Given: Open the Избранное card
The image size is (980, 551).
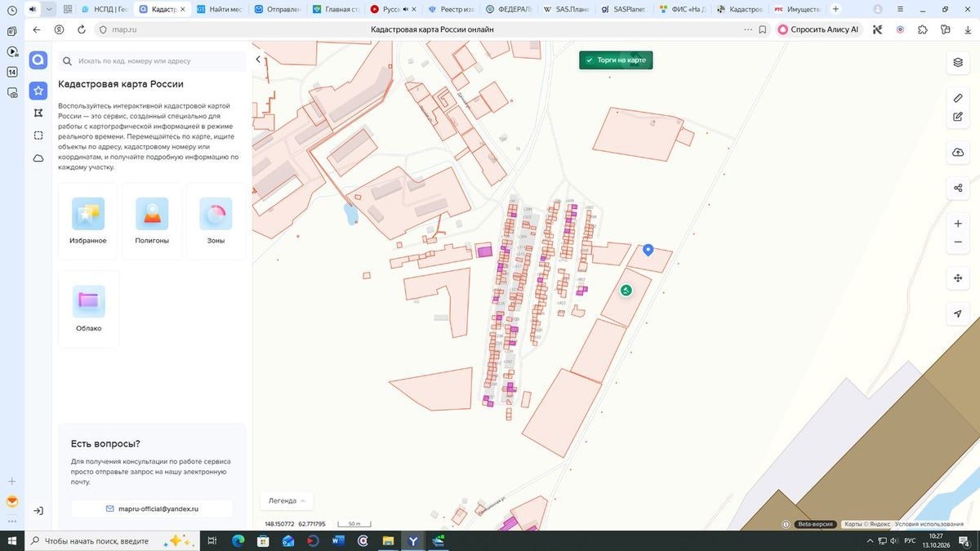Looking at the screenshot, I should coord(88,222).
